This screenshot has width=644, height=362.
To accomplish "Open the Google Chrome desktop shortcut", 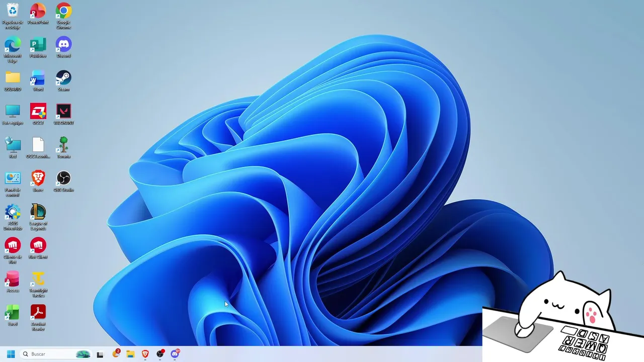I will (x=63, y=16).
